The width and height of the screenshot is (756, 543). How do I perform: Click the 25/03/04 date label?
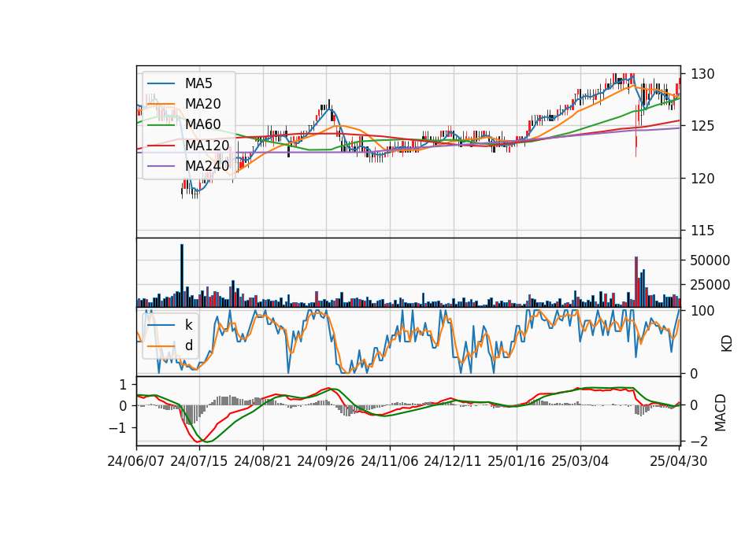point(580,461)
